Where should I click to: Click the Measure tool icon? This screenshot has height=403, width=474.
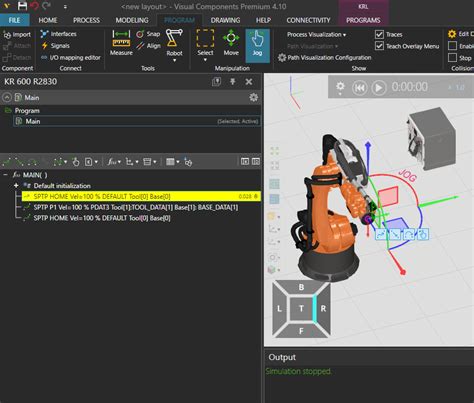click(x=121, y=39)
